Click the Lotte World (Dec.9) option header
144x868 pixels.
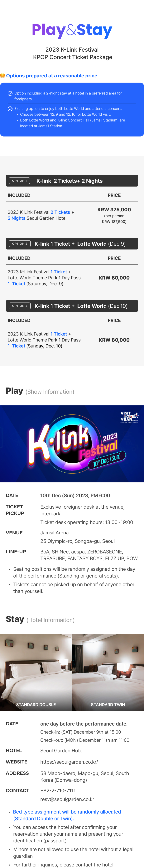coord(72,244)
